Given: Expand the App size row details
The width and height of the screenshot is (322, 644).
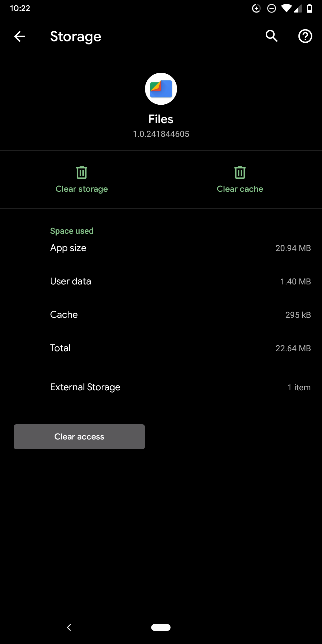Looking at the screenshot, I should [161, 248].
